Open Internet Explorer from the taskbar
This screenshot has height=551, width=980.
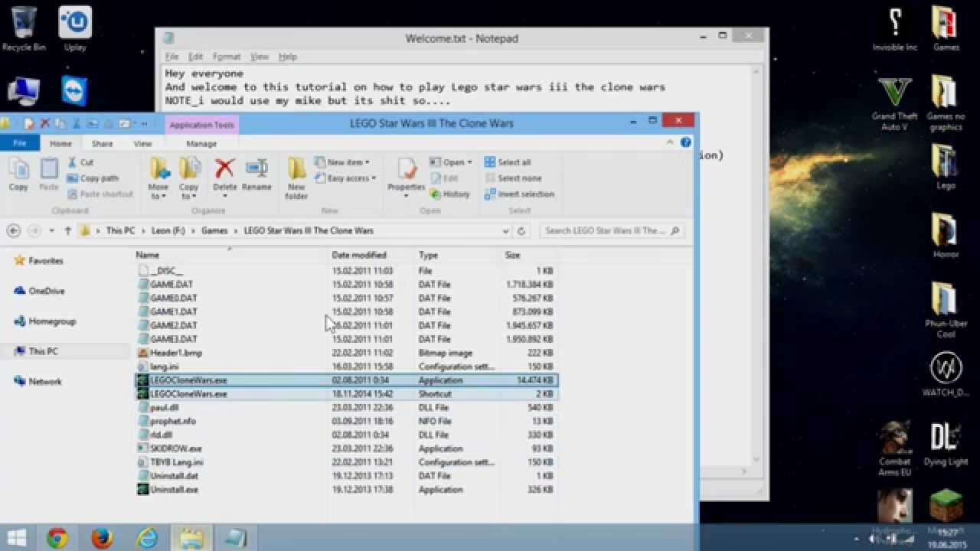[x=146, y=539]
